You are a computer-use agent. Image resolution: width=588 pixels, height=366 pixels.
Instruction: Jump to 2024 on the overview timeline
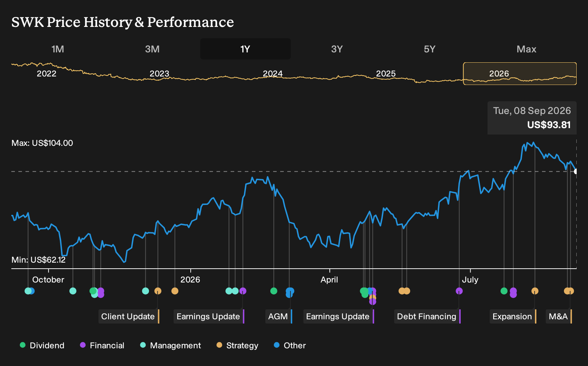point(273,74)
